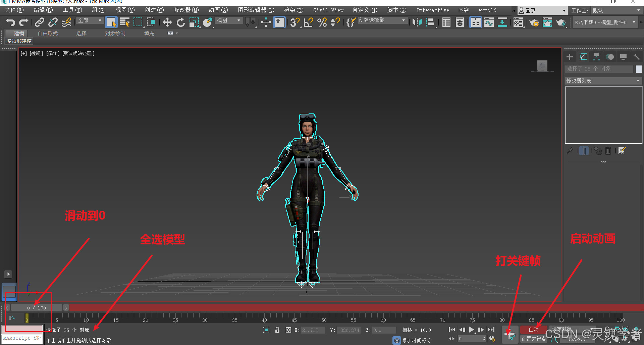Open the 动画(A) Animation menu
The image size is (644, 345).
(218, 10)
